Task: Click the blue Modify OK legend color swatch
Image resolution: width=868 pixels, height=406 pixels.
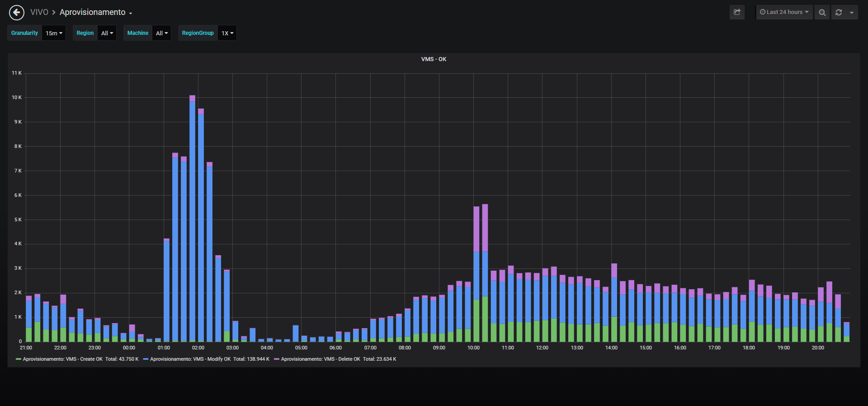Action: 146,359
